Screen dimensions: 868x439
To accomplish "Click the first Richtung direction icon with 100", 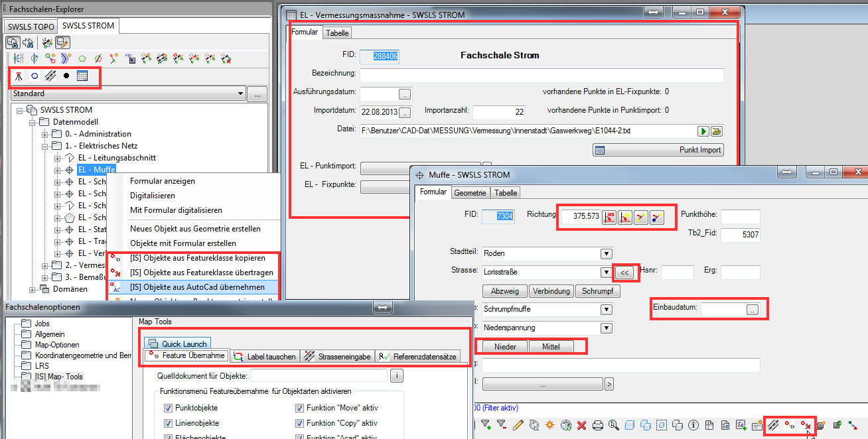I will (610, 217).
